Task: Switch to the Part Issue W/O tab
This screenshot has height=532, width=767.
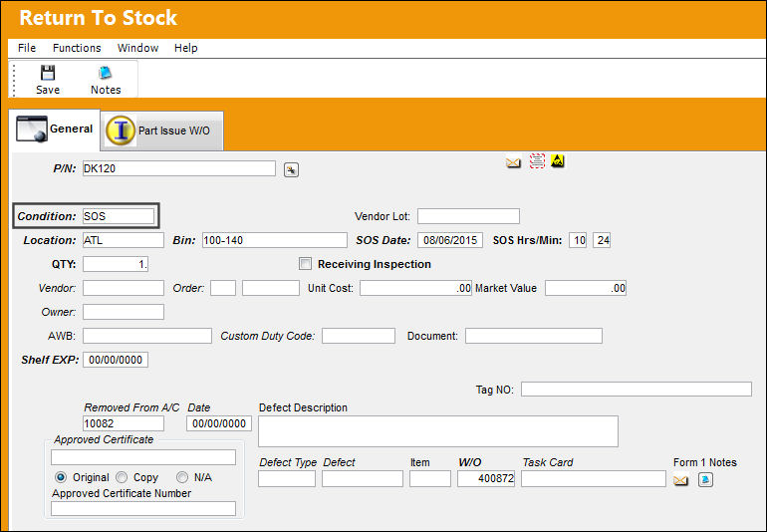Action: [x=162, y=131]
